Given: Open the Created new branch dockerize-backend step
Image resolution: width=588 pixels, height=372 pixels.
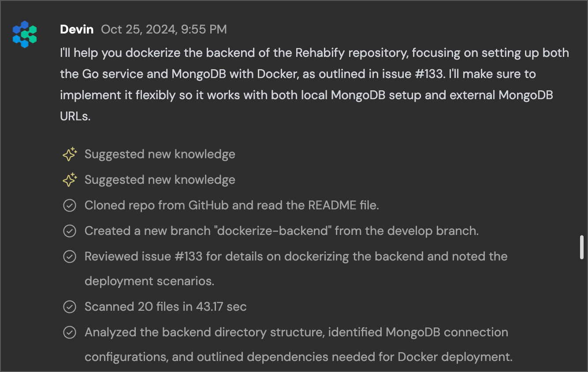Looking at the screenshot, I should 282,231.
